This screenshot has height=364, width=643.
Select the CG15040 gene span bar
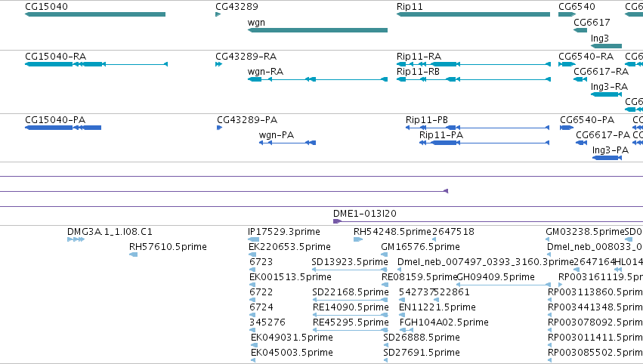95,14
